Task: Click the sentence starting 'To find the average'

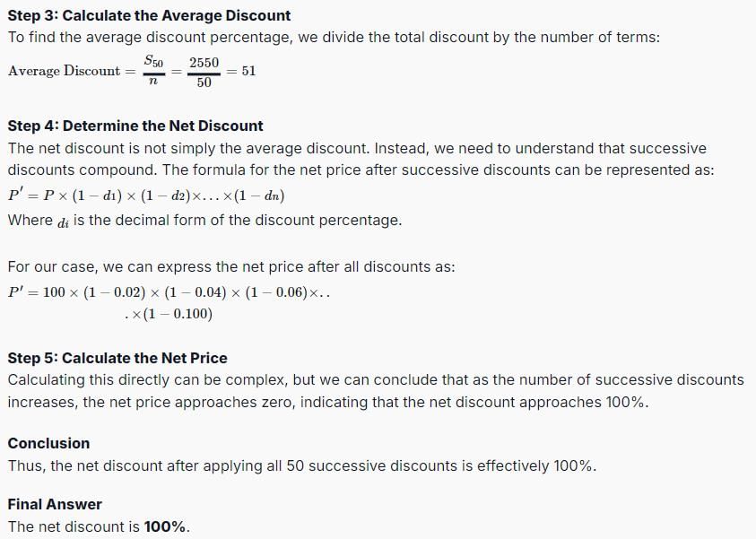Action: [334, 37]
